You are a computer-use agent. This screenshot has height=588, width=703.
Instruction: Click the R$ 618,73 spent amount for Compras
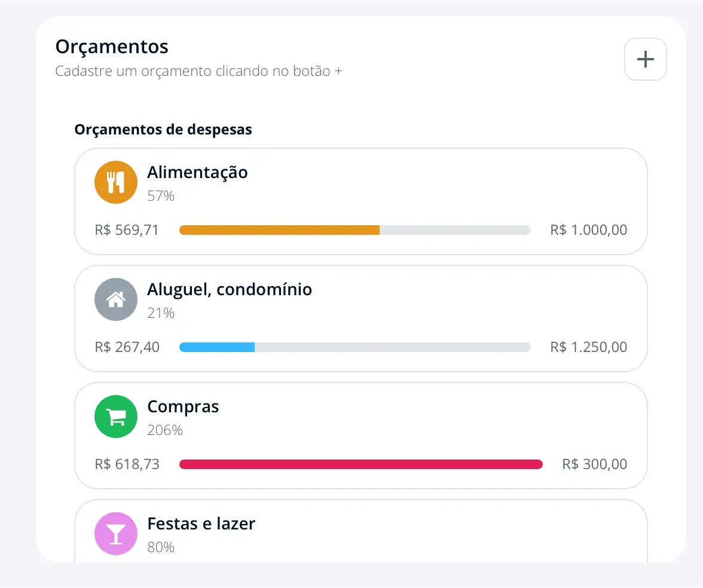point(127,464)
